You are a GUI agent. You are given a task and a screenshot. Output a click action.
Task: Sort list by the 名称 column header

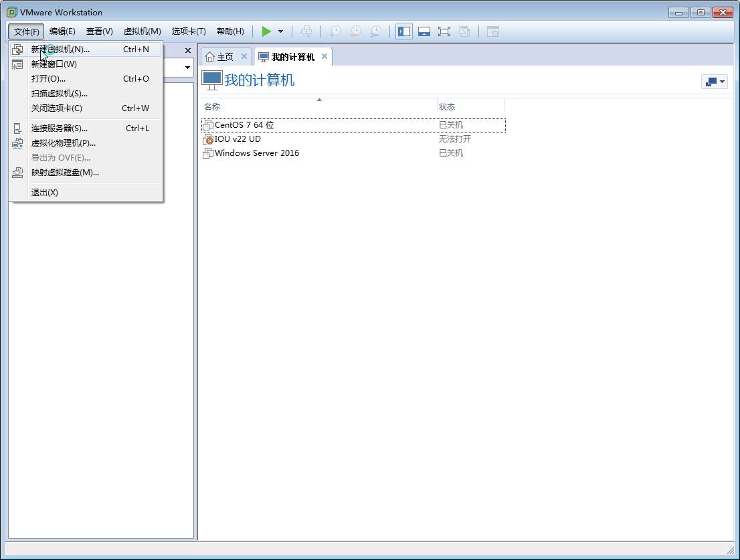[x=318, y=106]
